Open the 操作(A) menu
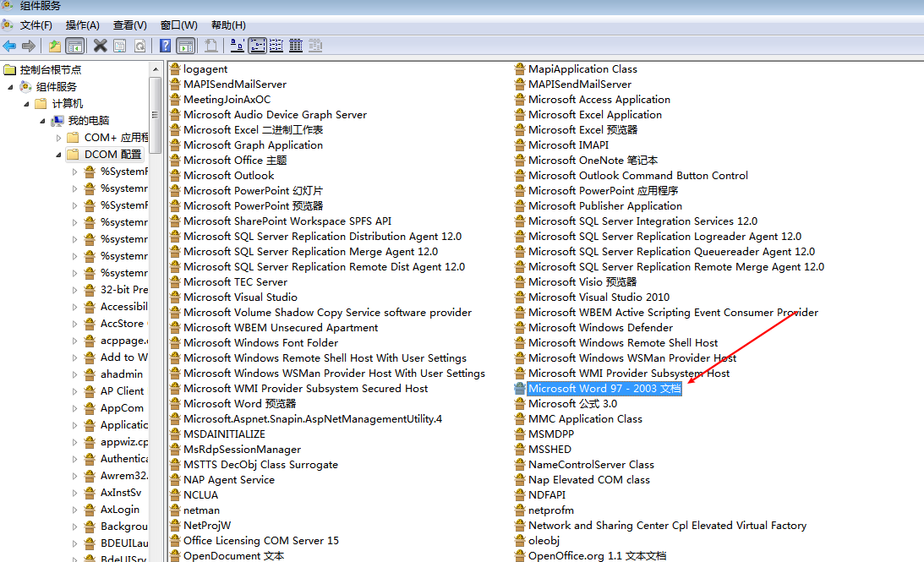The image size is (924, 562). (82, 25)
